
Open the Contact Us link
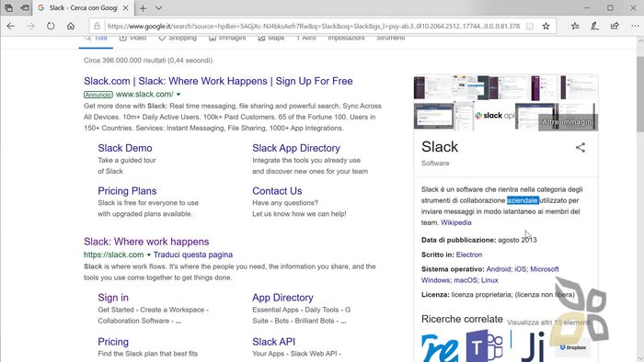click(x=277, y=191)
